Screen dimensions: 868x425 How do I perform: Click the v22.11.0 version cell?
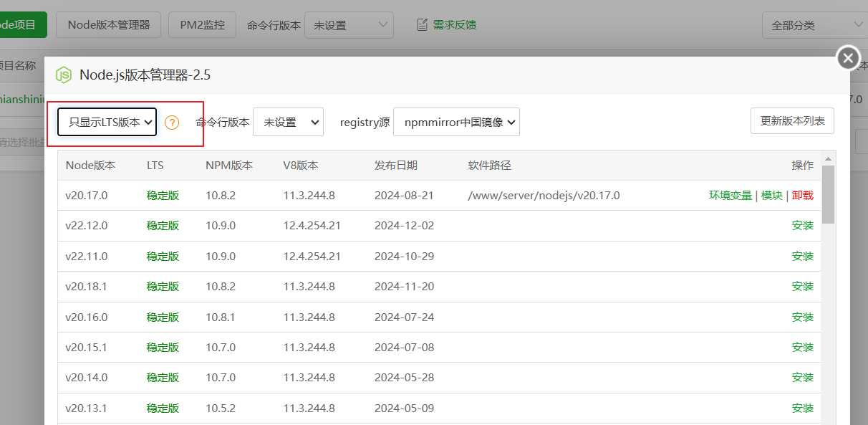click(87, 256)
